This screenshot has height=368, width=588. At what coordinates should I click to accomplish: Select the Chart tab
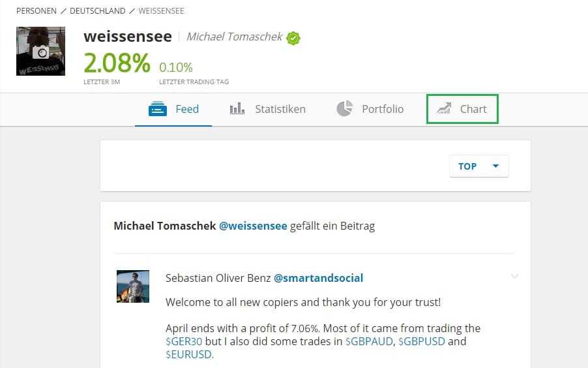pyautogui.click(x=473, y=109)
